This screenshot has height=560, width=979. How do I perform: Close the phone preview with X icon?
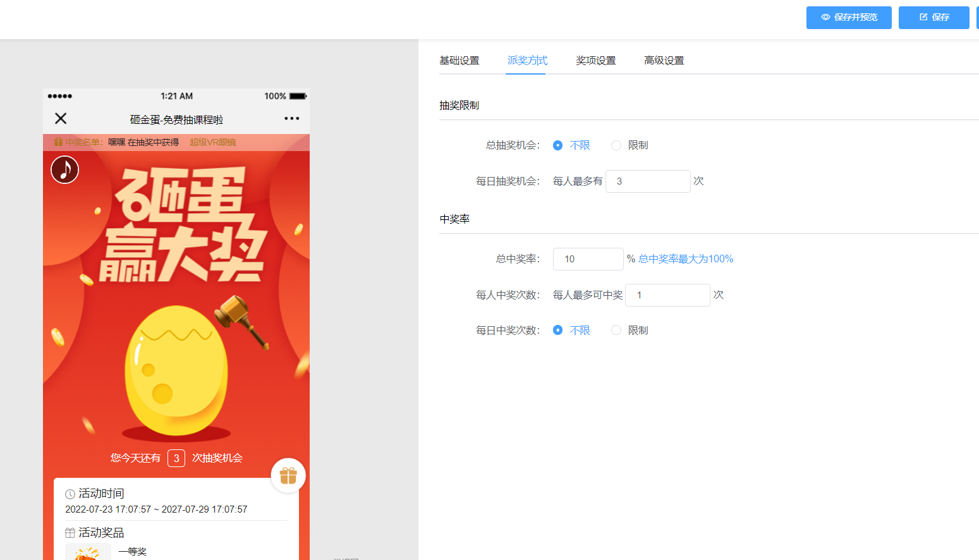(61, 118)
